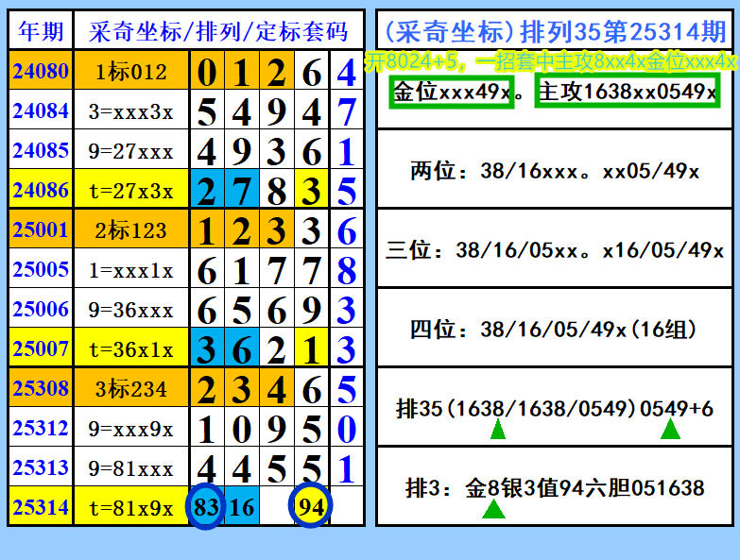Click the blue digit 6 in row 25001

(347, 230)
